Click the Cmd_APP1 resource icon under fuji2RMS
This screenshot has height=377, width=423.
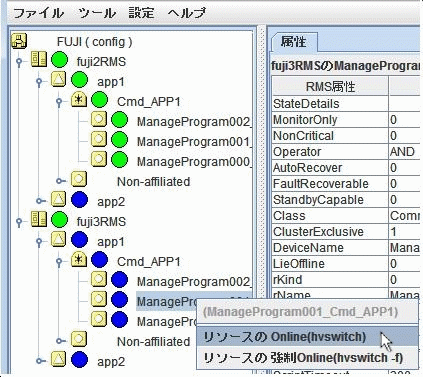click(79, 100)
